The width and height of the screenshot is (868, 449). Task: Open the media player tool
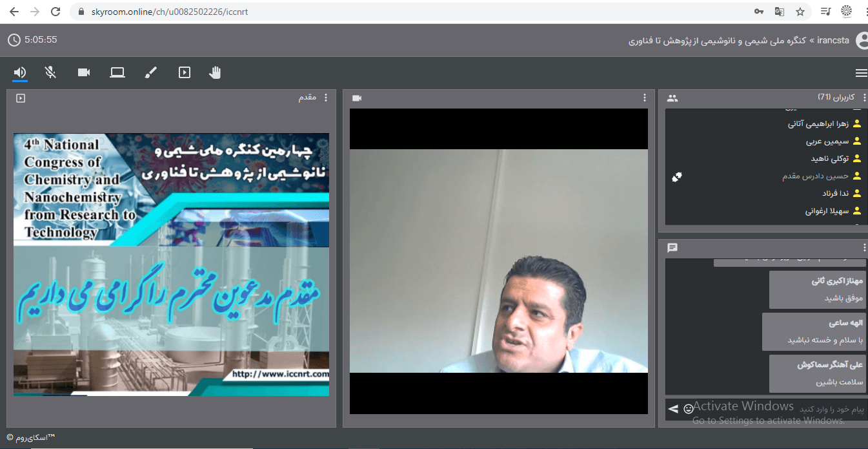[184, 72]
